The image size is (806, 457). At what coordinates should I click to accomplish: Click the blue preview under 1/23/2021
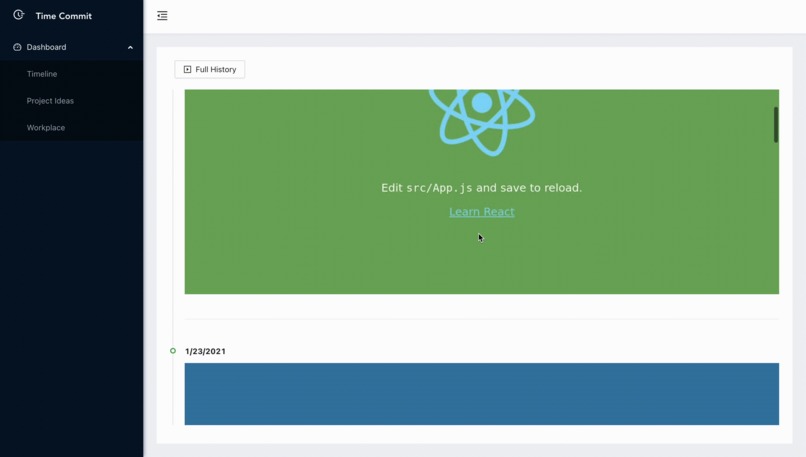[482, 394]
